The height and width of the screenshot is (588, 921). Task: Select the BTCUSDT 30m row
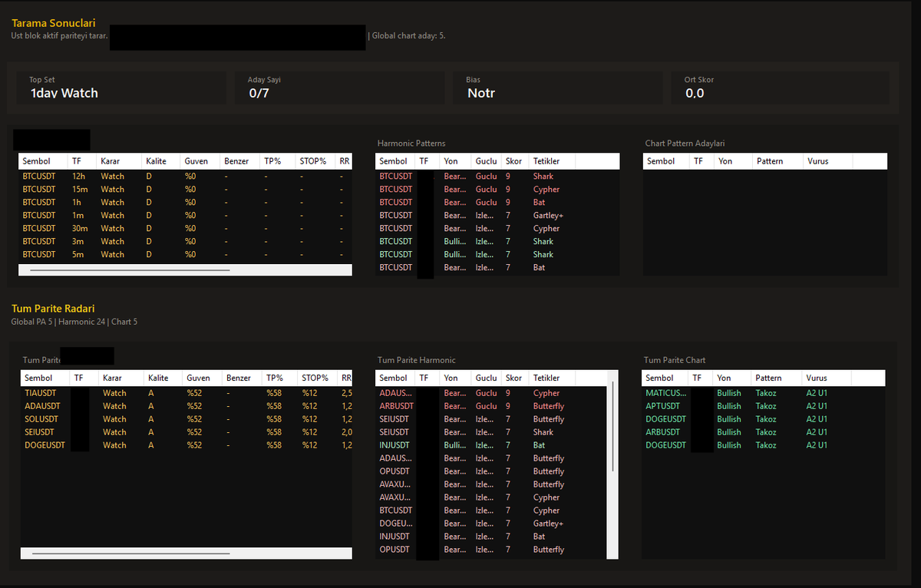tap(185, 228)
